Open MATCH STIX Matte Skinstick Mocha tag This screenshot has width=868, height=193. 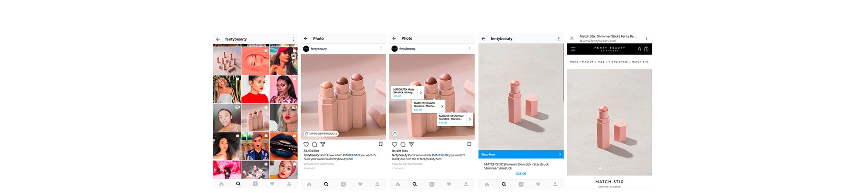428,106
